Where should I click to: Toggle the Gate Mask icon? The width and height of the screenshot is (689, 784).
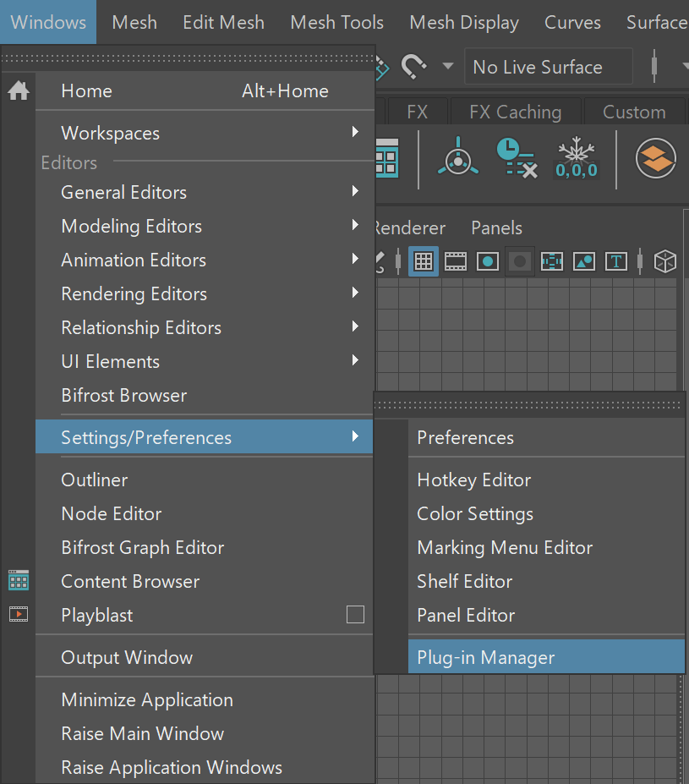(520, 261)
